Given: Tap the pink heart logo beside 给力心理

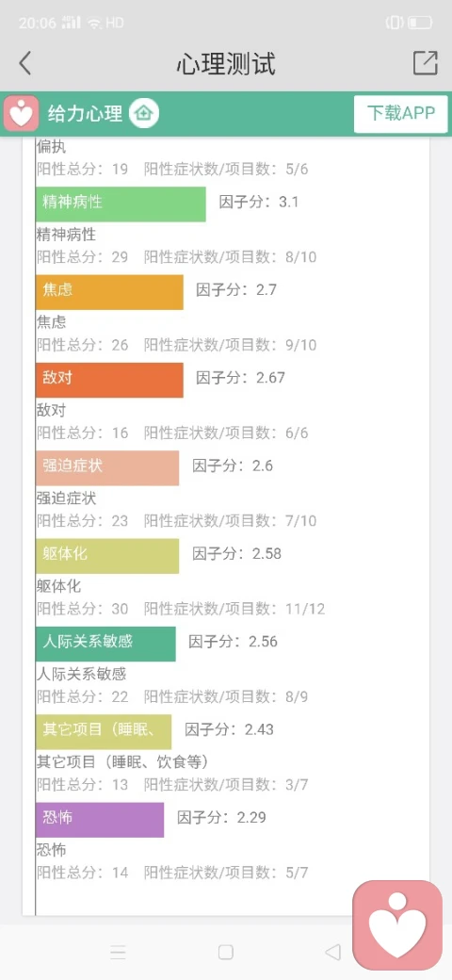Looking at the screenshot, I should 22,114.
